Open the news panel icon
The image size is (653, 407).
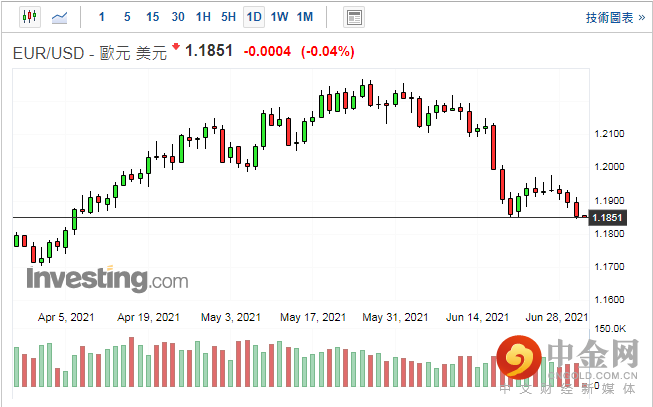(x=353, y=17)
